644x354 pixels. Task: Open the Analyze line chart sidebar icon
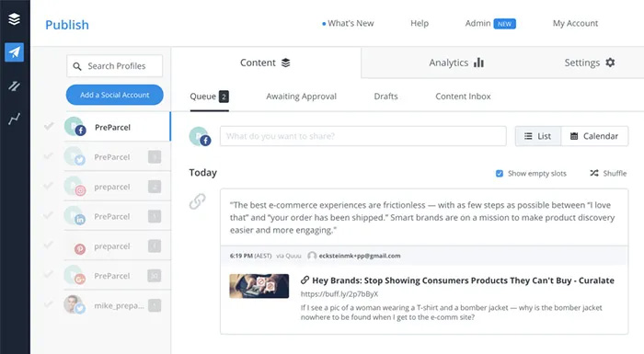(14, 120)
